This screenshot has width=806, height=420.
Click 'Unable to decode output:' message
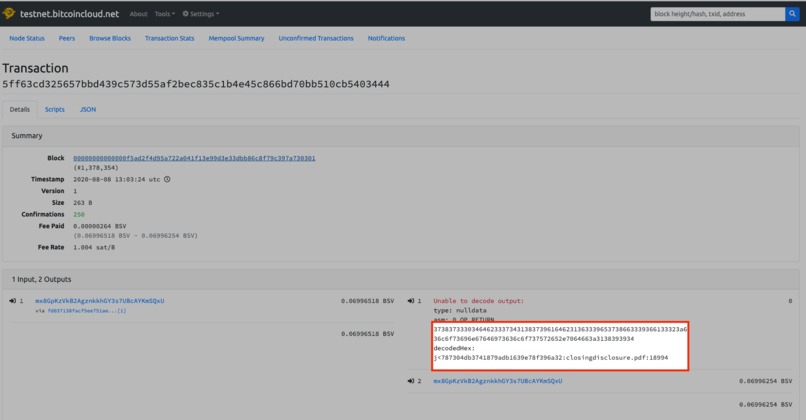pyautogui.click(x=479, y=301)
